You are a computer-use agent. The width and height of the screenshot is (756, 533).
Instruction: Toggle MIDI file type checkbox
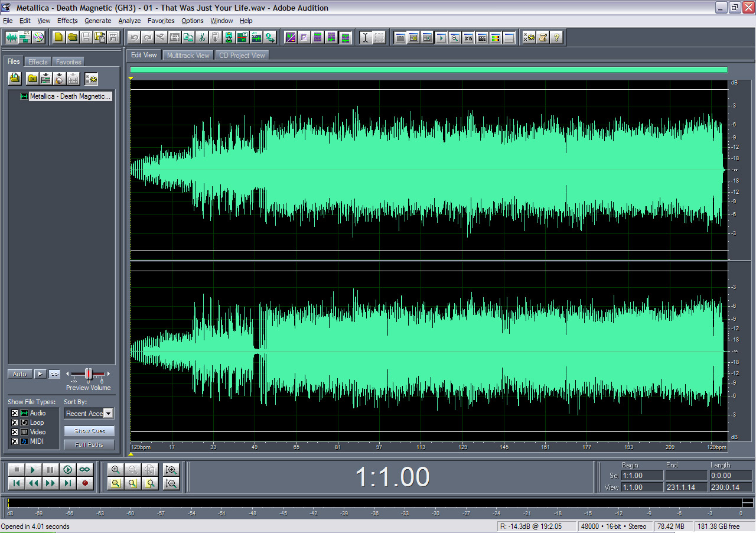tap(15, 441)
